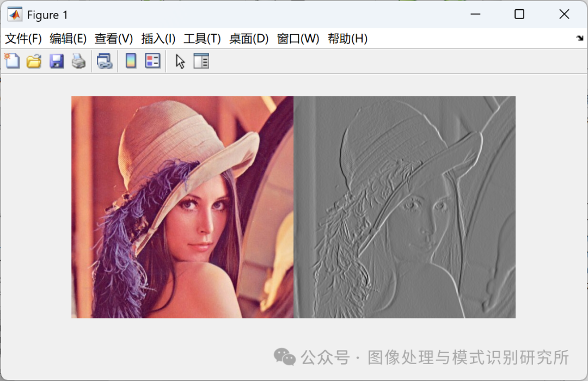Click the MATLAB logo in the title bar
This screenshot has width=588, height=381.
[x=15, y=15]
